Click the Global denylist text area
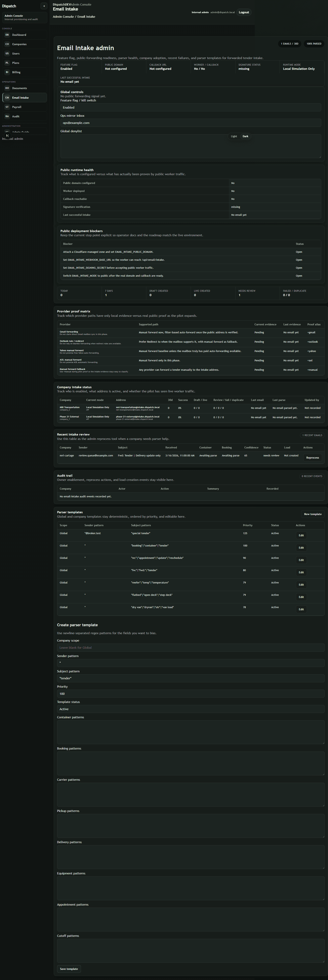The height and width of the screenshot is (980, 328). [x=190, y=146]
